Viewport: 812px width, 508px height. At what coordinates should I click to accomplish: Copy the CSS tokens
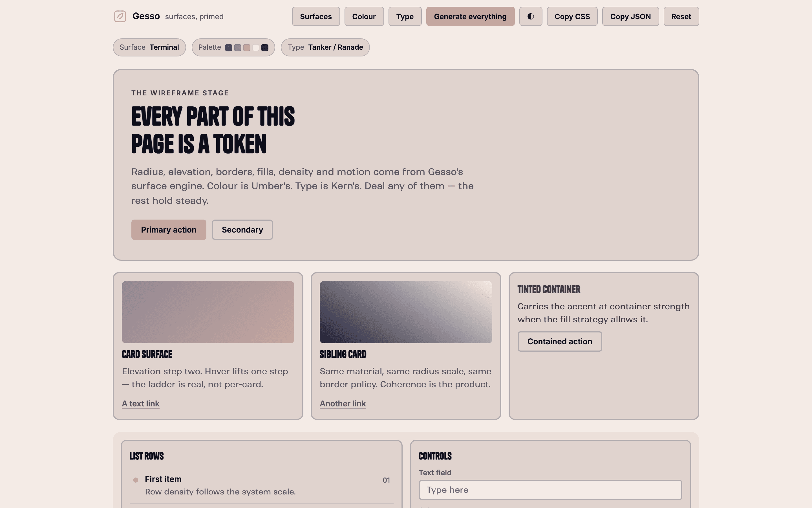coord(572,16)
